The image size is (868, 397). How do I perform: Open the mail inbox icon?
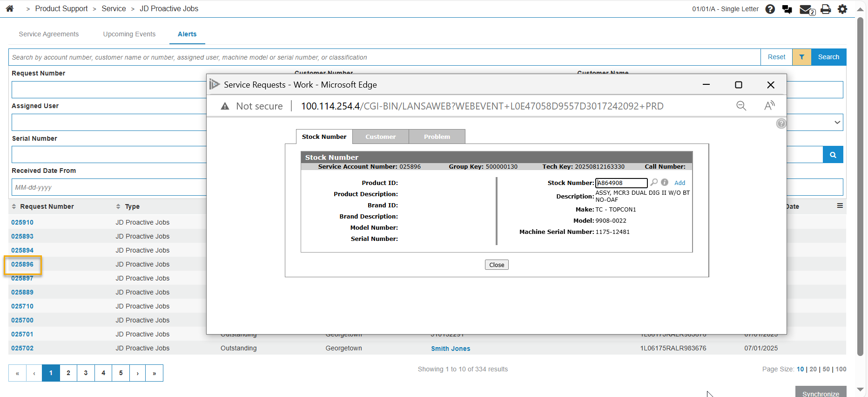click(806, 9)
